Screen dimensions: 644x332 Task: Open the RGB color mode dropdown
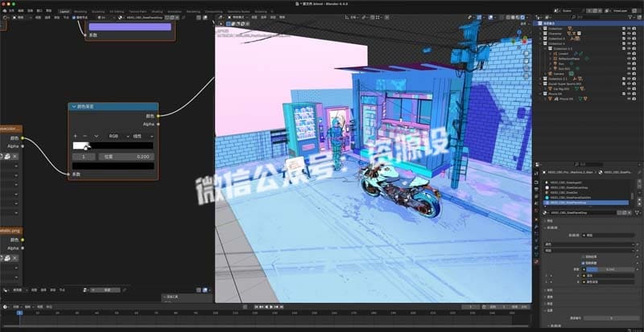click(117, 136)
